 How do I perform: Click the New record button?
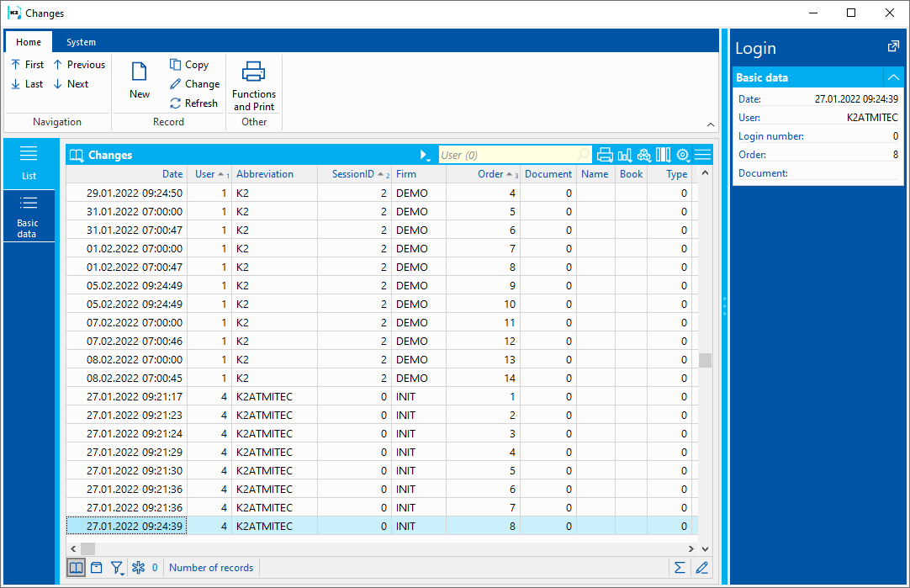pos(140,81)
